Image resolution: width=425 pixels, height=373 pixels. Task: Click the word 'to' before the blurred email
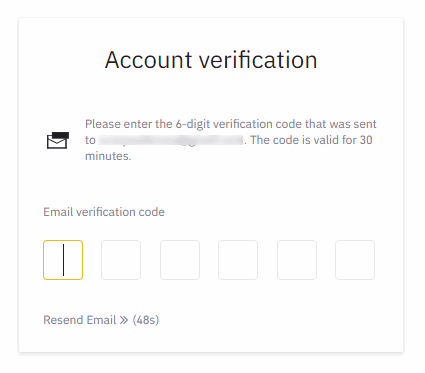[90, 140]
